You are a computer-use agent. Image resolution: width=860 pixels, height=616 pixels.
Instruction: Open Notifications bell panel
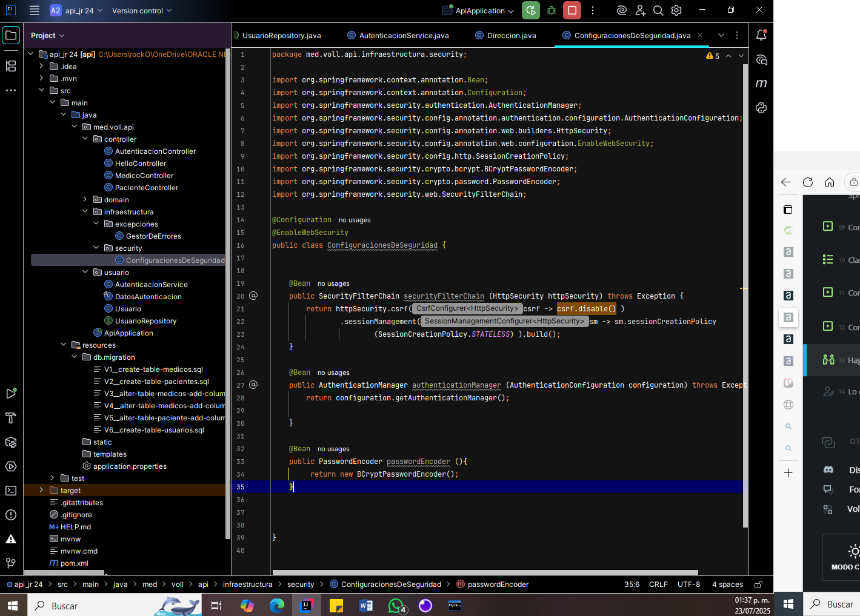(761, 35)
